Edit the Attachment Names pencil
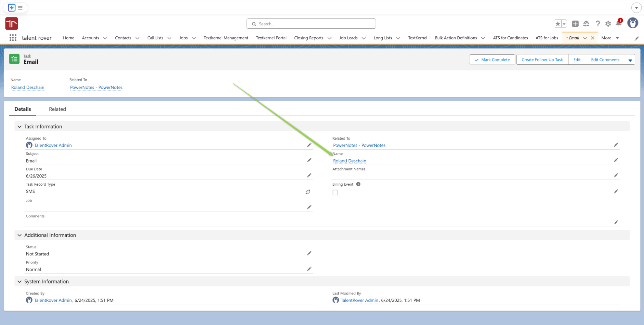The image size is (644, 325). [x=616, y=175]
